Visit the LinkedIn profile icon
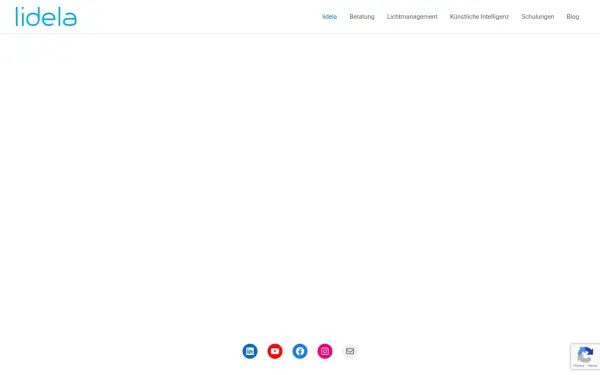 [x=250, y=351]
